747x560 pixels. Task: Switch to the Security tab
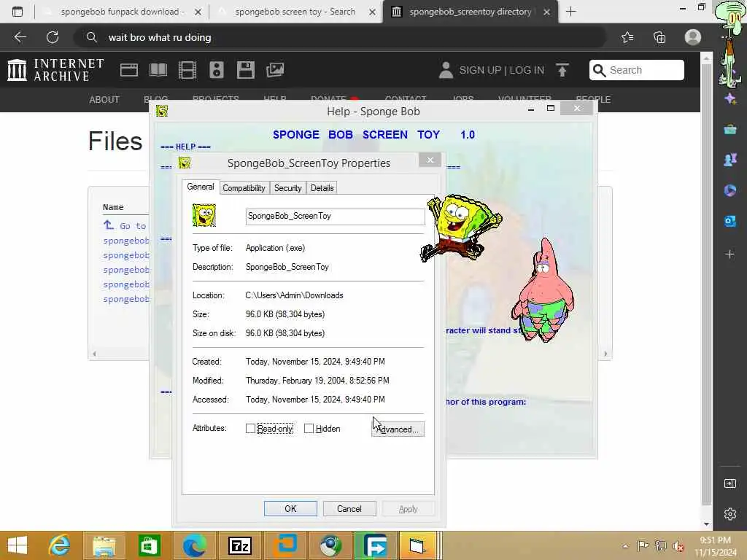click(x=287, y=188)
